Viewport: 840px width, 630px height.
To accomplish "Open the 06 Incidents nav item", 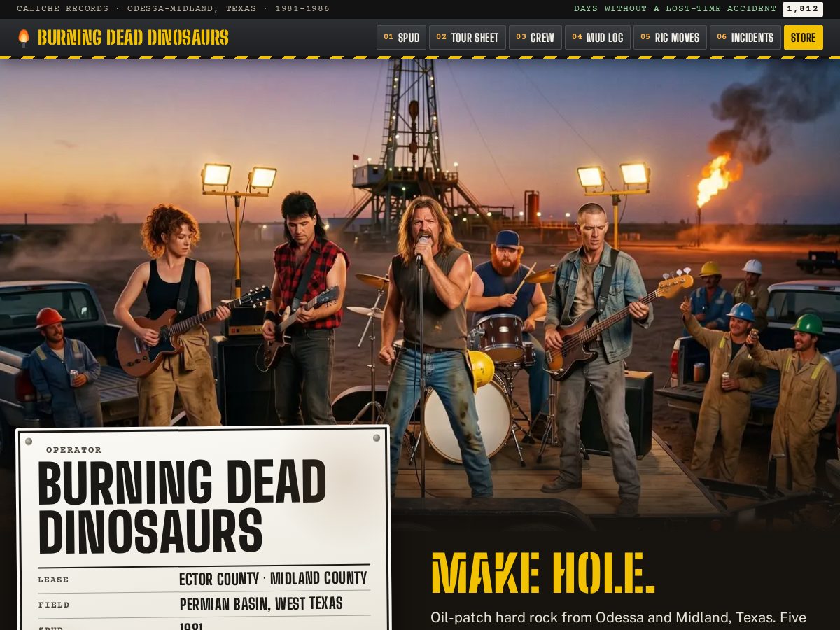I will point(745,38).
